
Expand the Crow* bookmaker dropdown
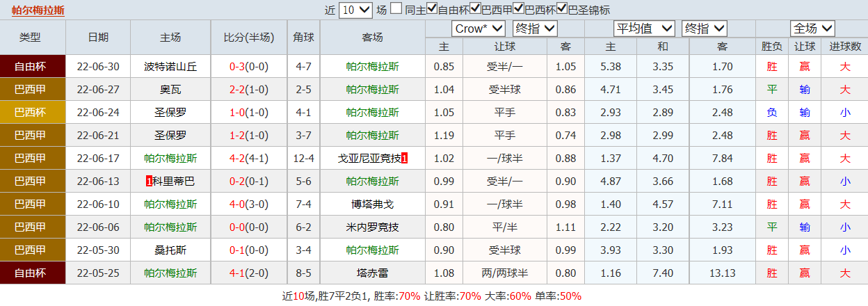(x=479, y=29)
